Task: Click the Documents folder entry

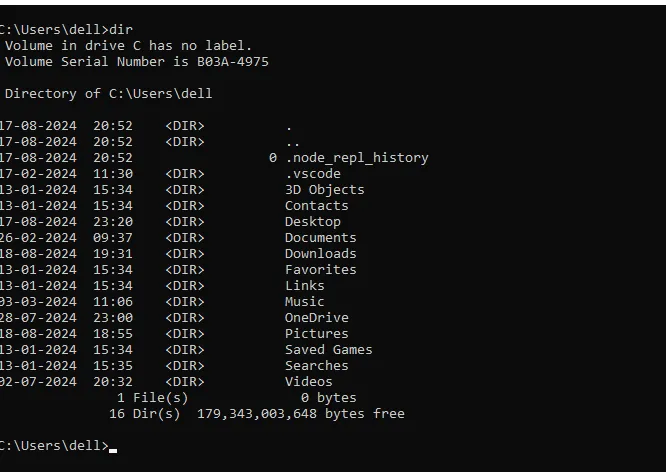Action: [x=320, y=238]
